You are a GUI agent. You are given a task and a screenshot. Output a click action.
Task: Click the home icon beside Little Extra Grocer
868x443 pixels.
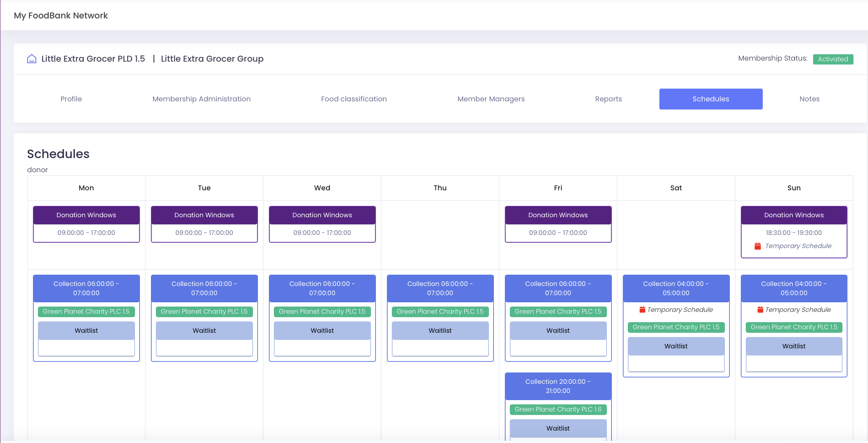(32, 59)
